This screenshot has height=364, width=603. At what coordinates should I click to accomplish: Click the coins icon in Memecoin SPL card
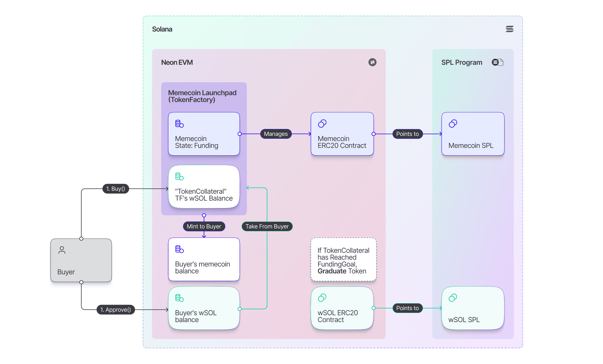click(x=453, y=124)
